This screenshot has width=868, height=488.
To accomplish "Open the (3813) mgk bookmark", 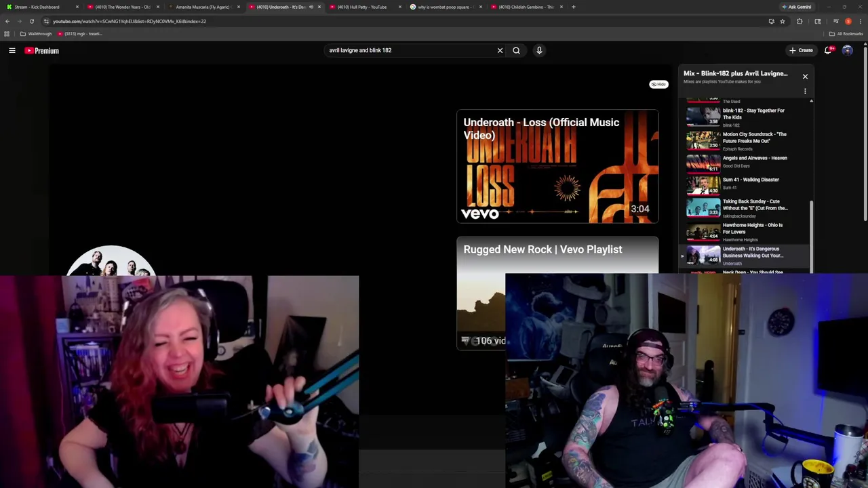I will coord(80,34).
